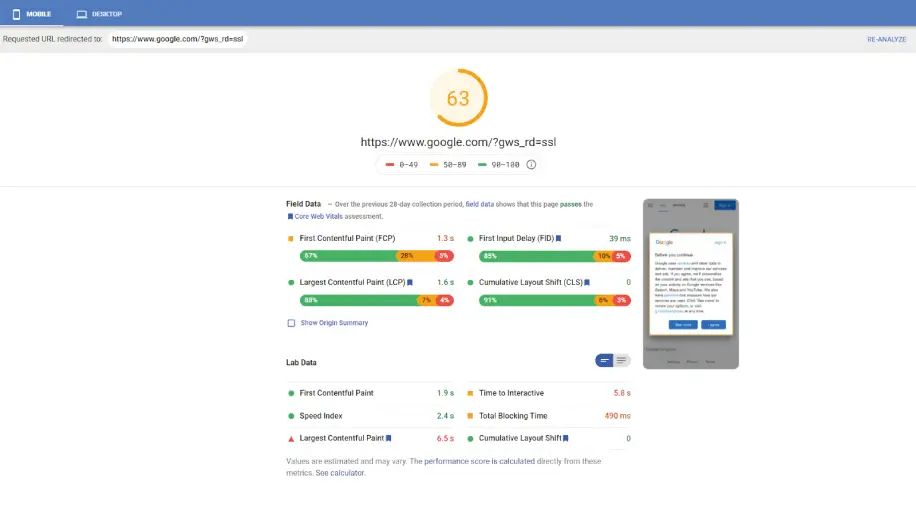The height and width of the screenshot is (527, 916).
Task: Click Cumulative Layout Shift (CLS) bookmark icon
Action: tap(587, 282)
